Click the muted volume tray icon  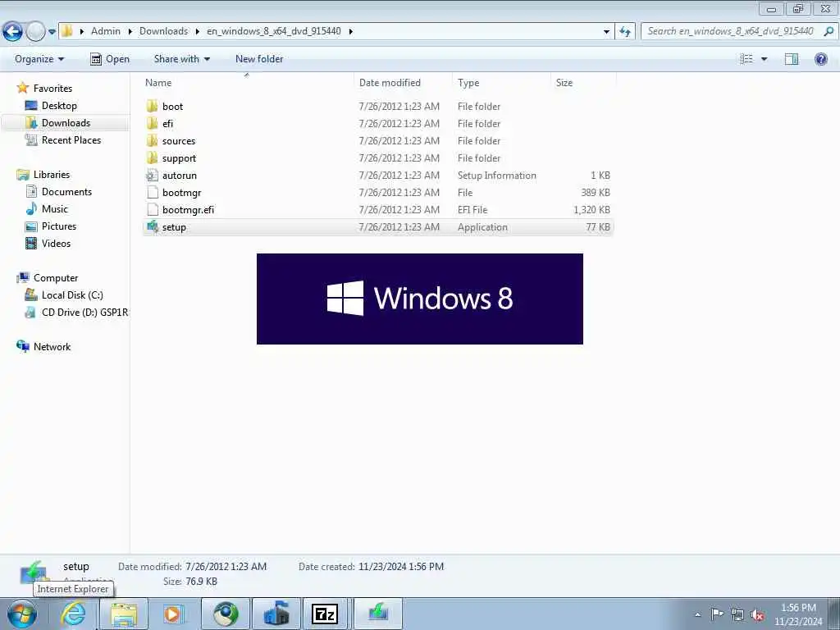pos(757,614)
